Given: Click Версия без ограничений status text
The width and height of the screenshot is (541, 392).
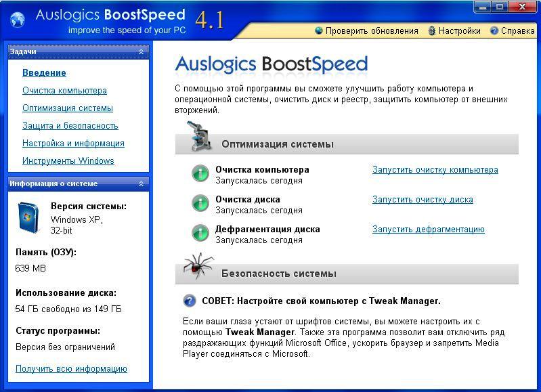Looking at the screenshot, I should 65,347.
